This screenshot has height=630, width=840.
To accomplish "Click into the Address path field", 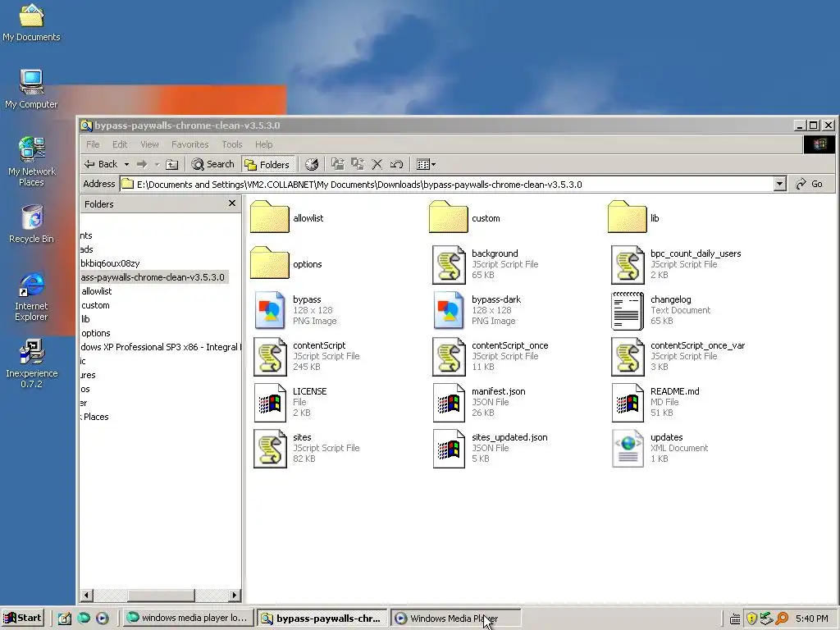I will [447, 185].
